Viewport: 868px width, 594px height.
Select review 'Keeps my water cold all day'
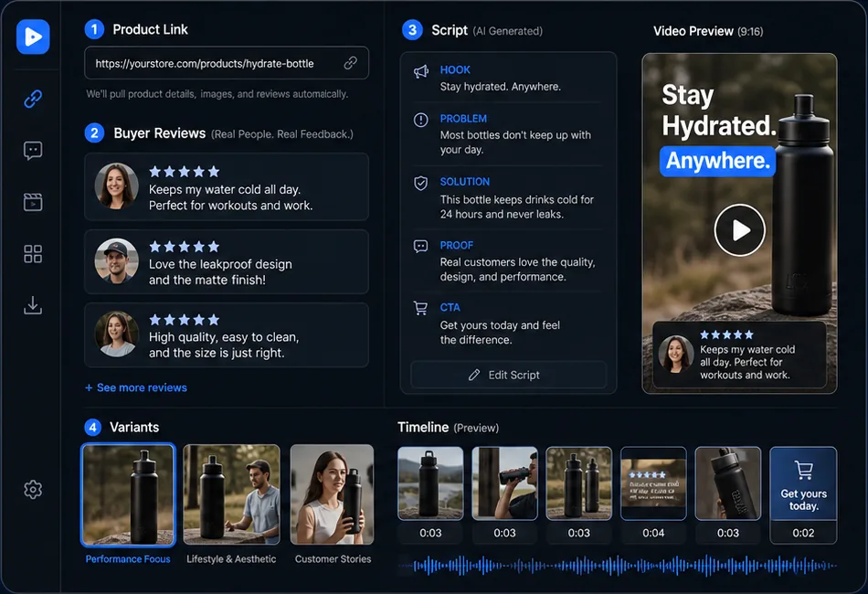coord(227,187)
